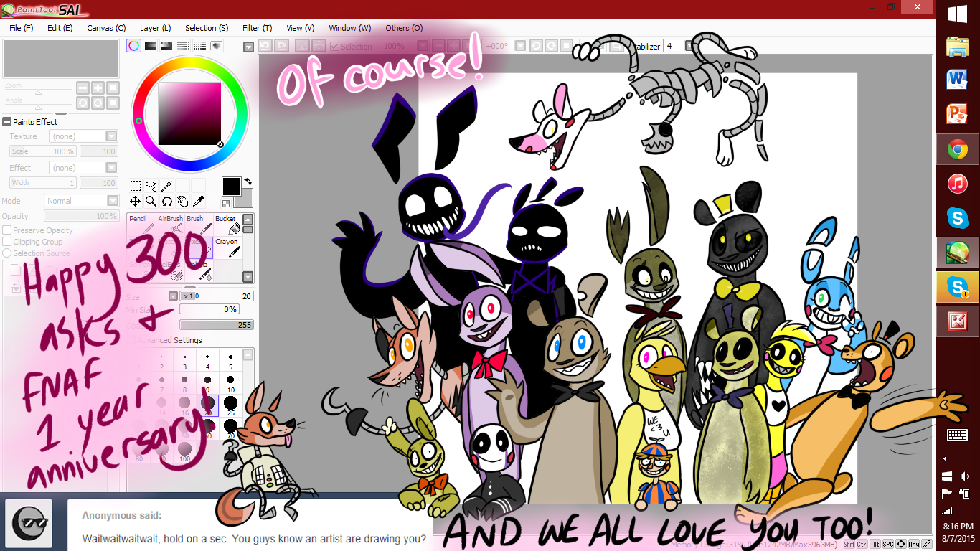Show the color wheel panel
The height and width of the screenshot is (551, 980).
(x=133, y=46)
